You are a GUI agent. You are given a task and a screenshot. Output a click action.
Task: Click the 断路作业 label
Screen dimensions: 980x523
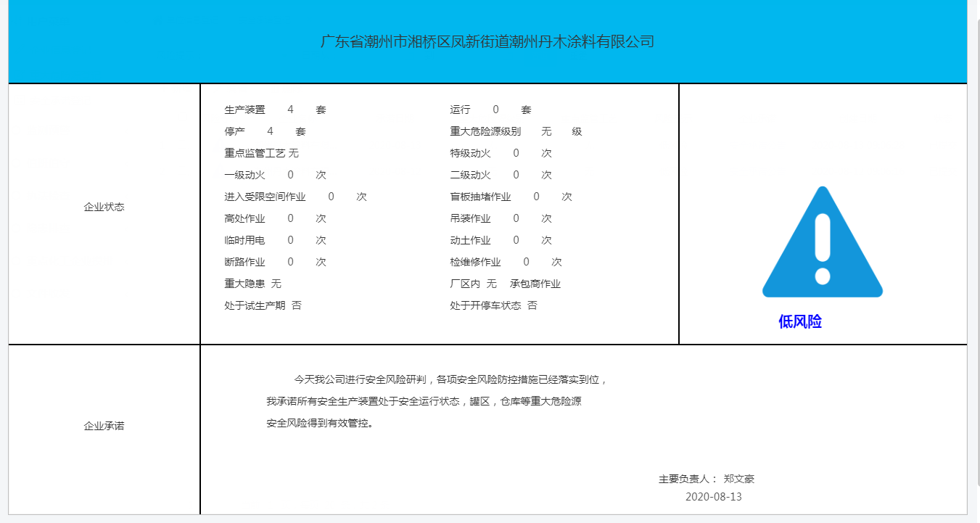[x=244, y=262]
